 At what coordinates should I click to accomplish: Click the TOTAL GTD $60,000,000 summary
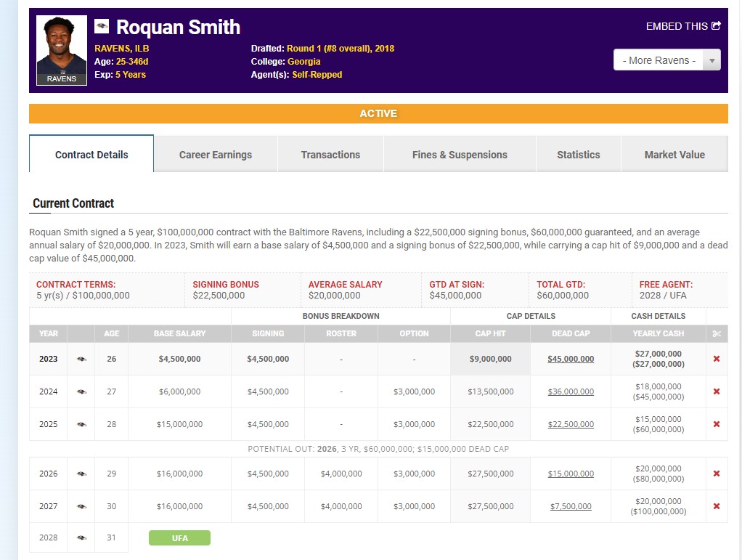580,290
